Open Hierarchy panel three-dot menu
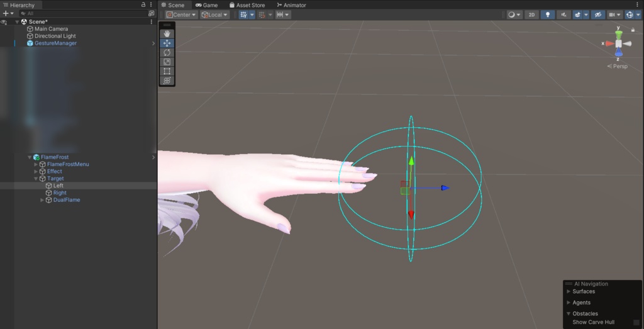 point(151,4)
